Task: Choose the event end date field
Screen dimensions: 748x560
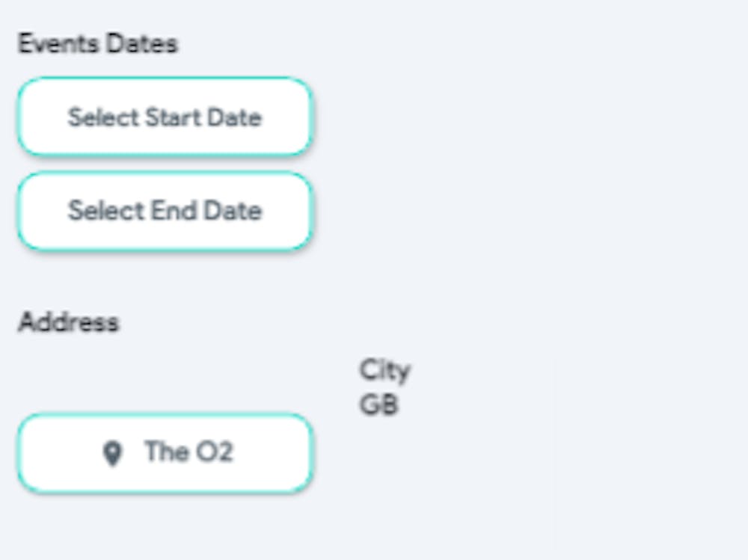Action: (165, 211)
